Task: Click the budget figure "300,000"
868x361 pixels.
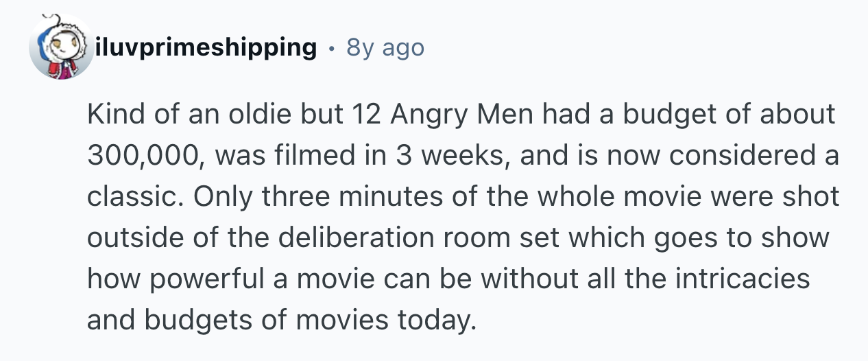Action: click(x=143, y=155)
